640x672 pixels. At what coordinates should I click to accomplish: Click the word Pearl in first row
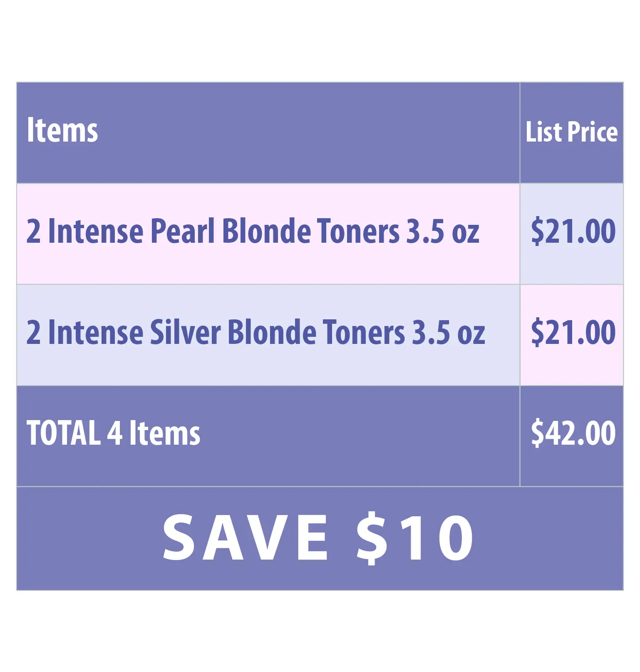point(182,230)
